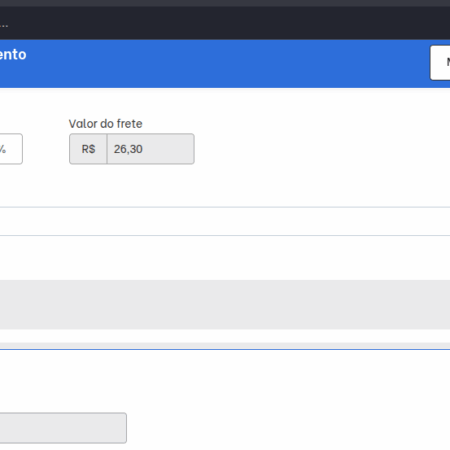Click the blue divider line above the bottom section

(x=225, y=349)
